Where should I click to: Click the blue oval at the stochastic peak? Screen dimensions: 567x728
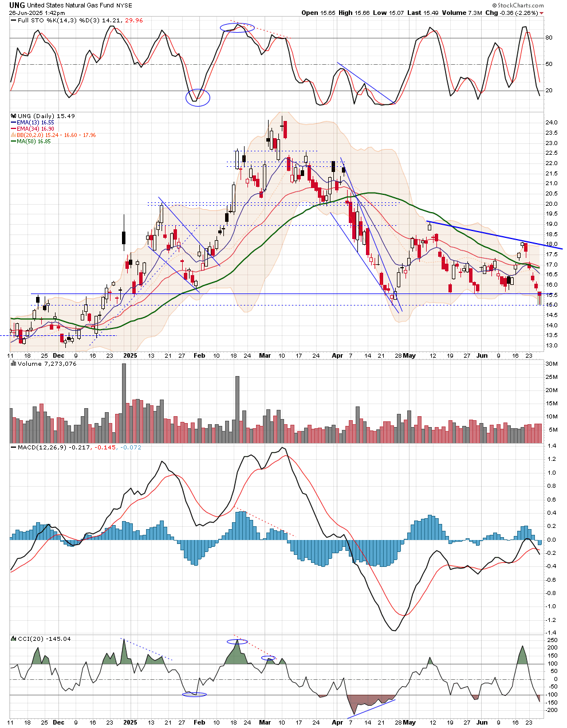[237, 28]
